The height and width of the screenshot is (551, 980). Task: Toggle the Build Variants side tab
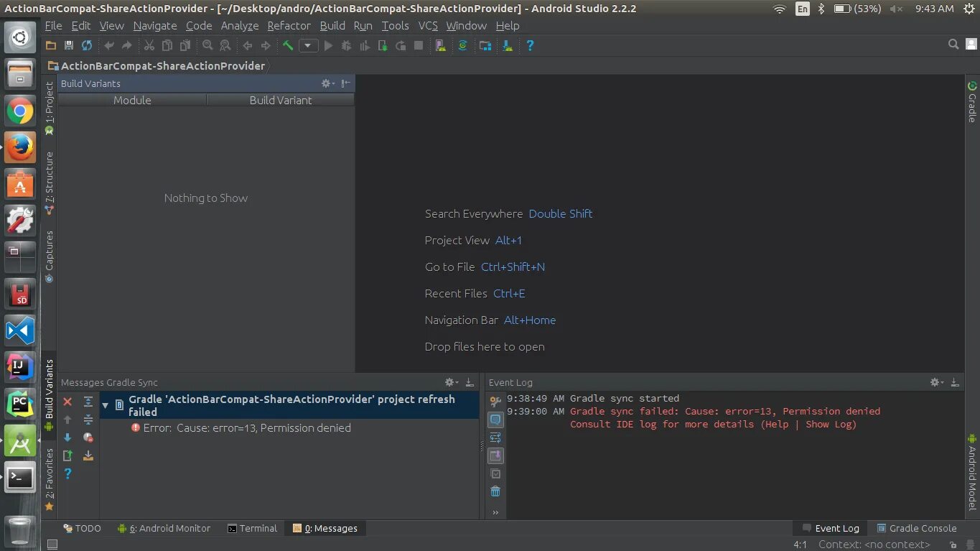(49, 394)
